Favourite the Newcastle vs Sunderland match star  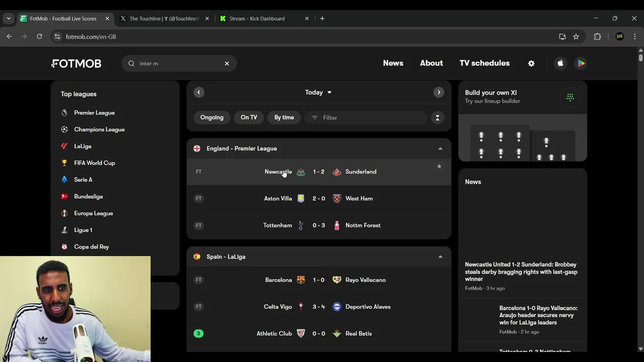tap(439, 166)
